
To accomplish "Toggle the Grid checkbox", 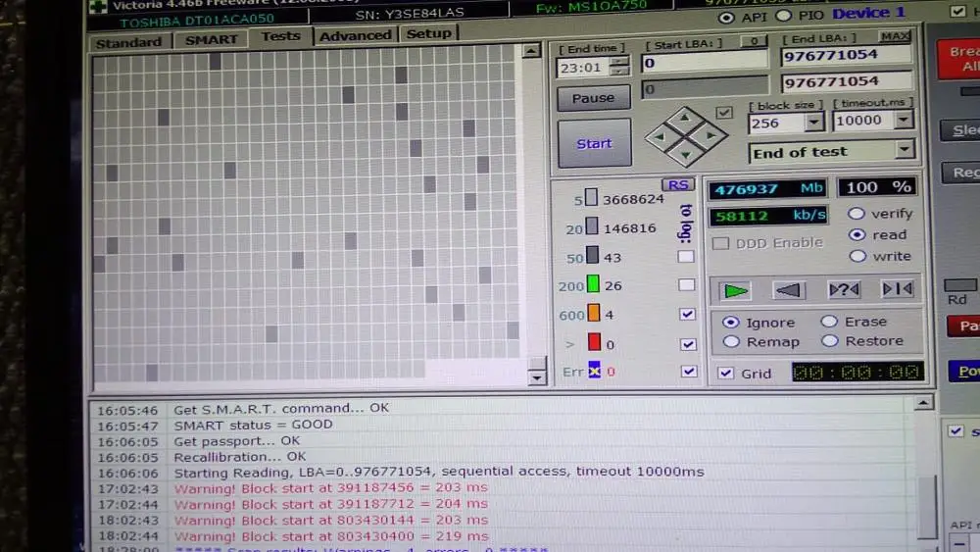I will (x=725, y=374).
